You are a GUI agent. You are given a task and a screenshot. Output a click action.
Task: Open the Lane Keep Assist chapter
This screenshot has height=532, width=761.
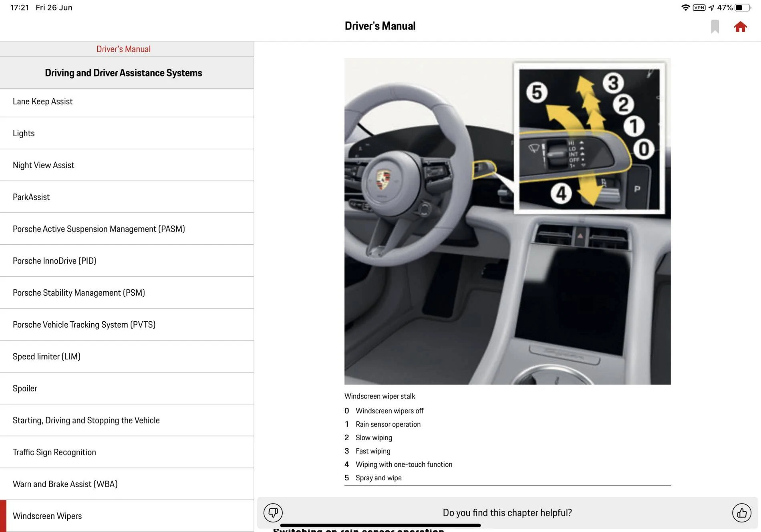coord(127,101)
